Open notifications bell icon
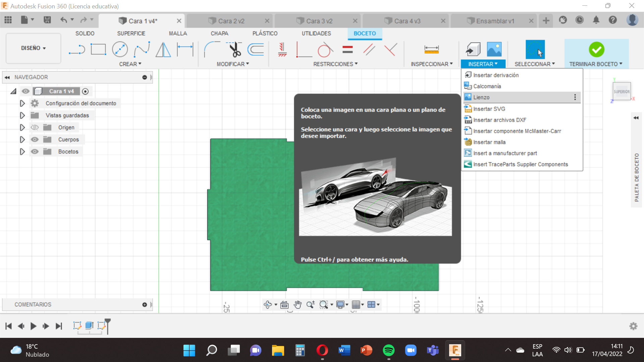 tap(596, 20)
